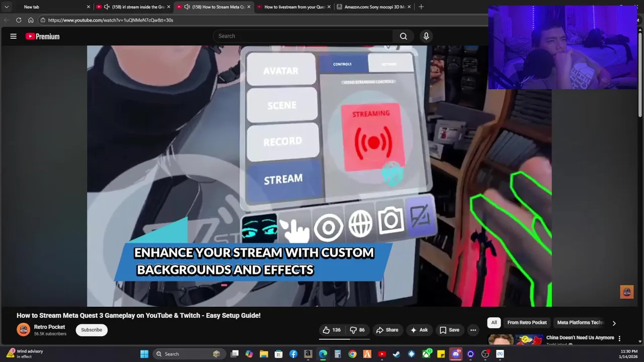
Task: Go back to previous page
Action: (x=7, y=20)
